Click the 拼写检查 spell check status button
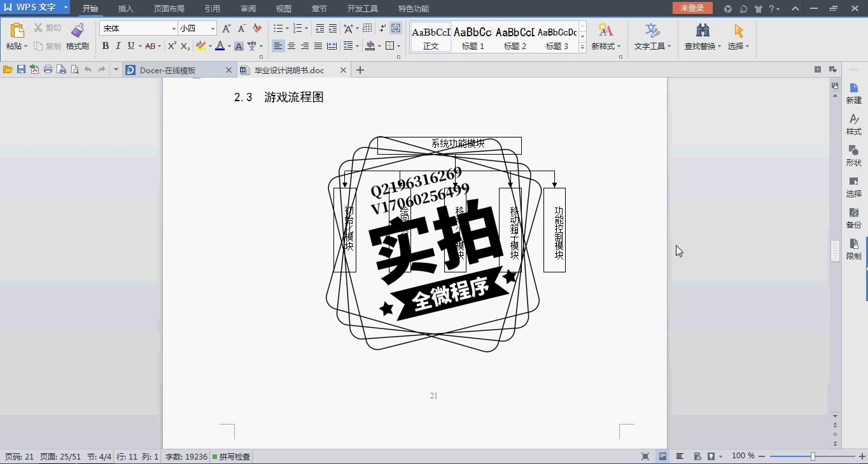This screenshot has height=464, width=868. tap(232, 456)
